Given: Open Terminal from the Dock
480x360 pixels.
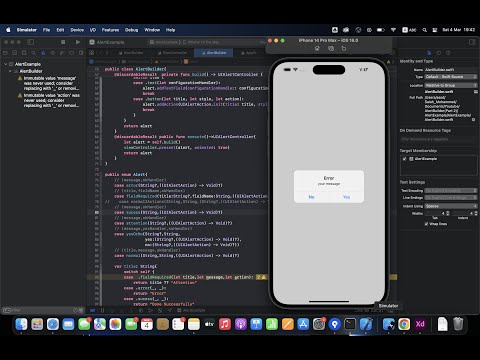Looking at the screenshot, I should coord(350,324).
